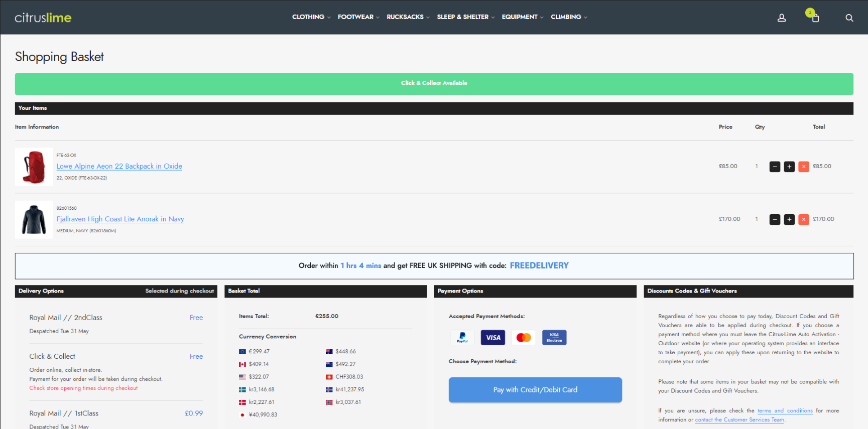Decrease quantity of Lowe Alpine Aeon backpack

775,167
